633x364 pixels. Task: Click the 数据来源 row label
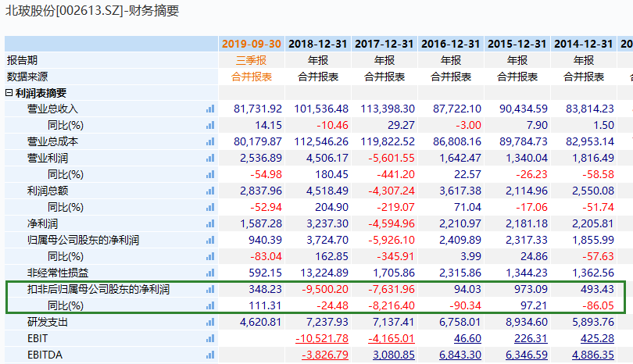27,77
